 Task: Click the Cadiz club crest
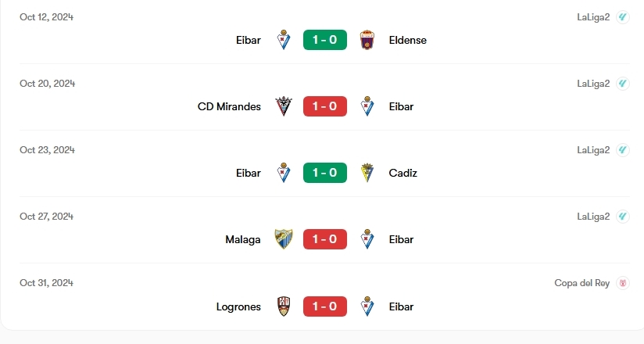(367, 173)
